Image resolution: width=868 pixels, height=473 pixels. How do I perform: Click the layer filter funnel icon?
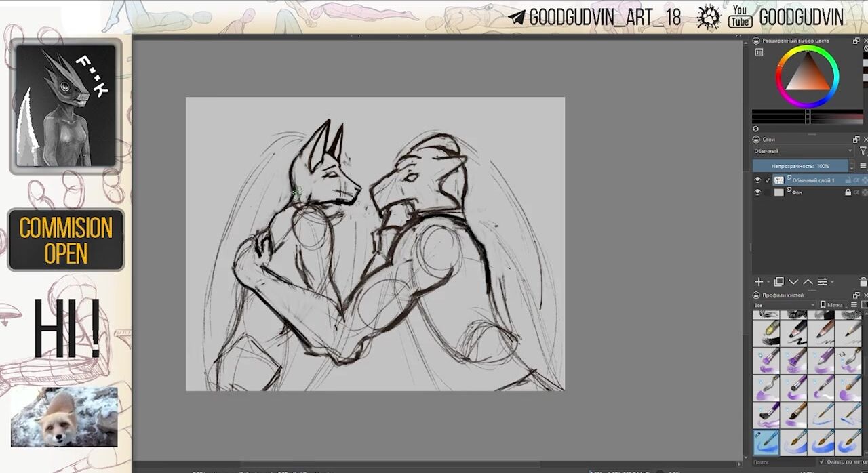pyautogui.click(x=863, y=151)
